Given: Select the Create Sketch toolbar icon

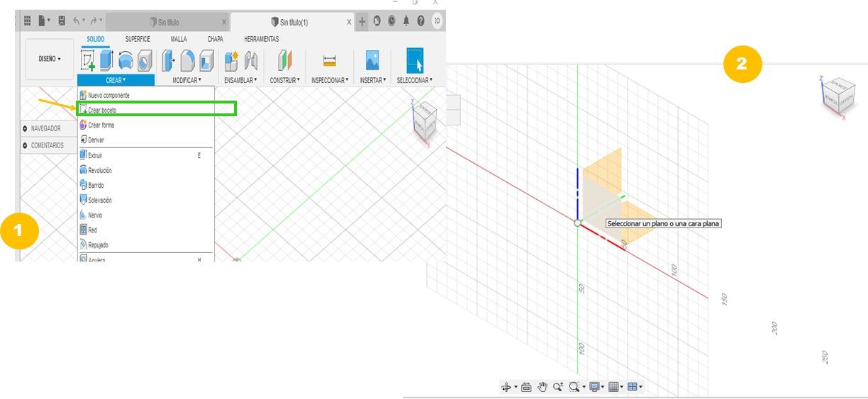Looking at the screenshot, I should point(88,61).
